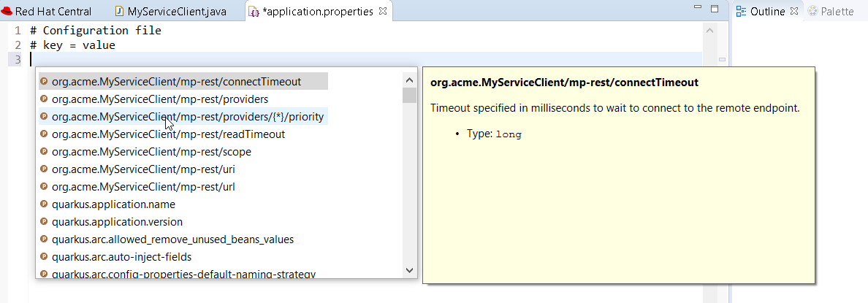Open the Outline view tab
Image resolution: width=868 pixels, height=303 pixels.
(x=767, y=11)
